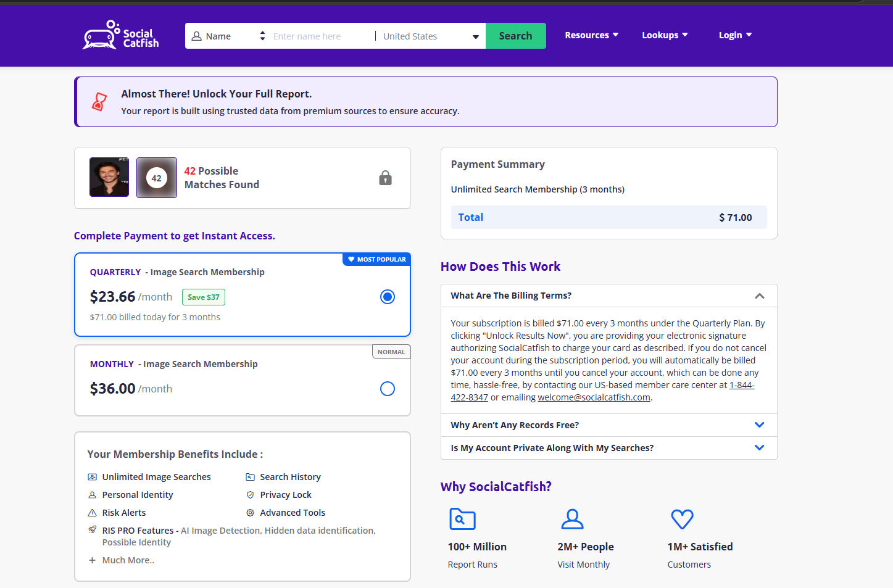Viewport: 893px width, 588px height.
Task: Click the plus icon beside Much More
Action: pyautogui.click(x=92, y=560)
